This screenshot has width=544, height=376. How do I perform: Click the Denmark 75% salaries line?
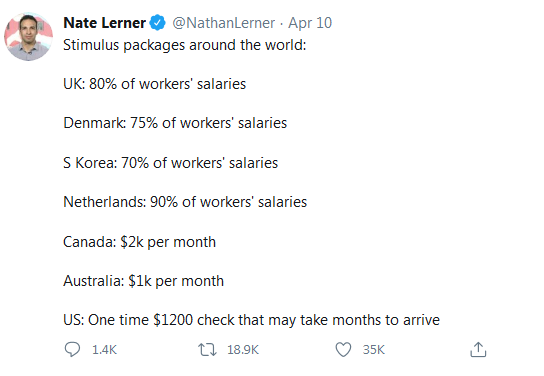[175, 123]
